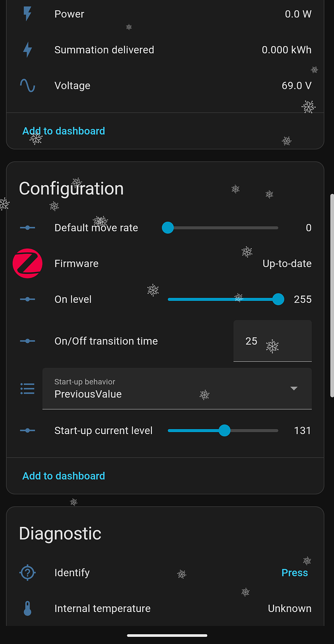Click the Start-up behavior dropdown arrow

point(294,389)
